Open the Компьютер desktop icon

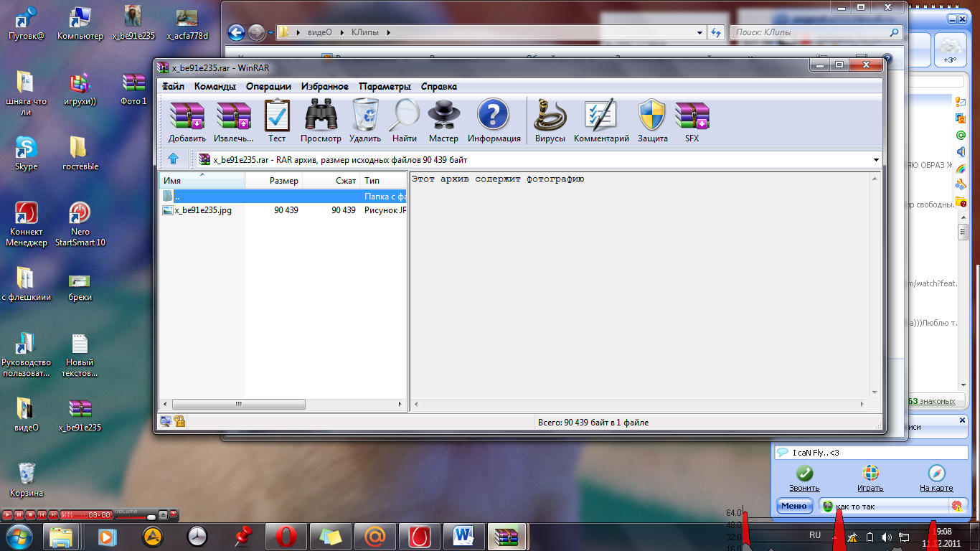[x=80, y=23]
